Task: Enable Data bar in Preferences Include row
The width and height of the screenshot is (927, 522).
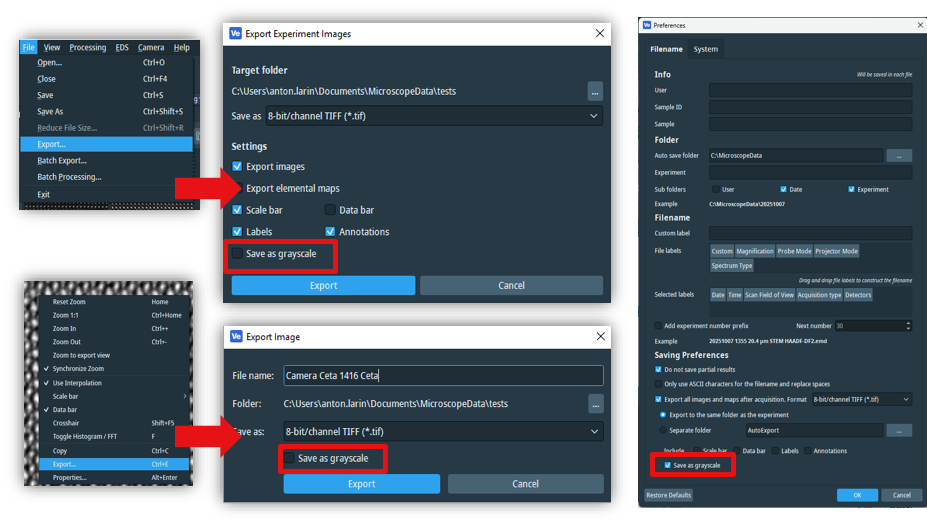Action: [737, 451]
